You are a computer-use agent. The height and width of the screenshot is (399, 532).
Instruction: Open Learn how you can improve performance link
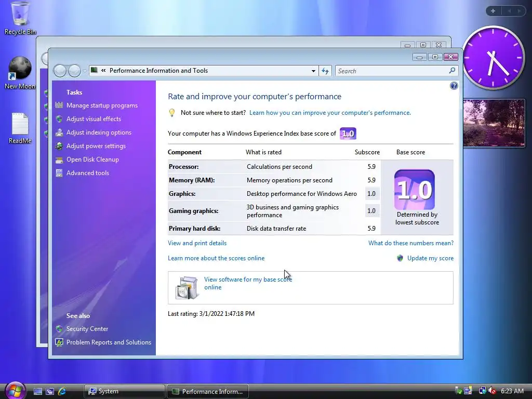(330, 113)
